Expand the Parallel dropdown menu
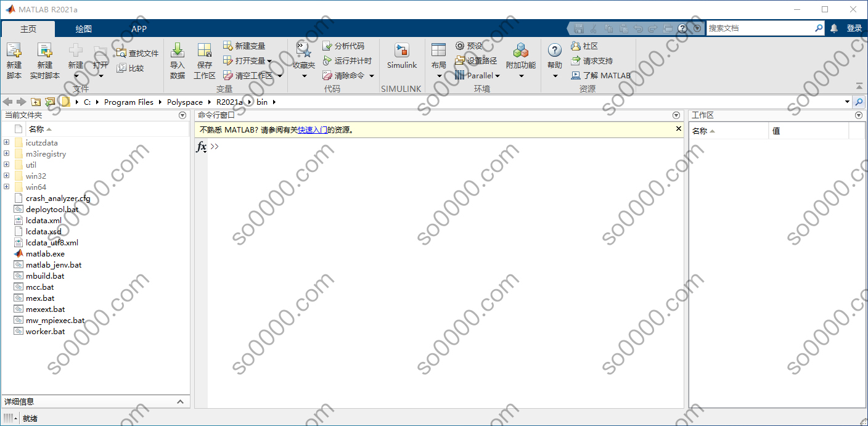Screen dimensions: 868x426 497,76
